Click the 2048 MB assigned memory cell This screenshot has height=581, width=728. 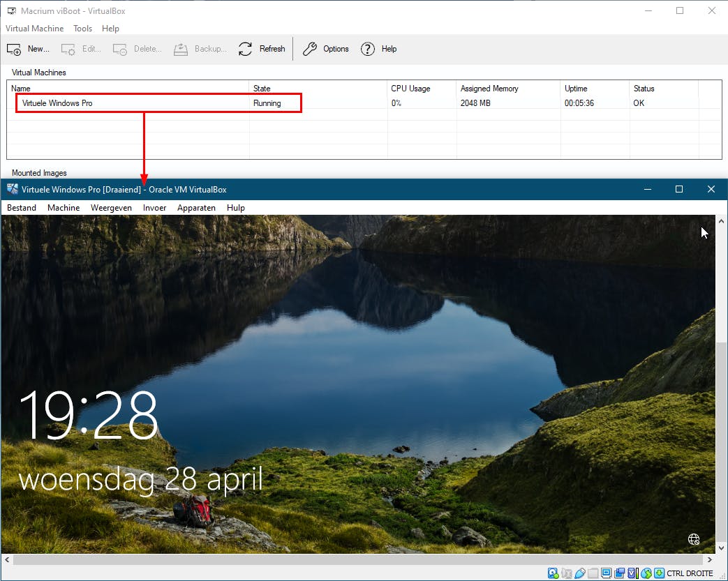[x=475, y=103]
